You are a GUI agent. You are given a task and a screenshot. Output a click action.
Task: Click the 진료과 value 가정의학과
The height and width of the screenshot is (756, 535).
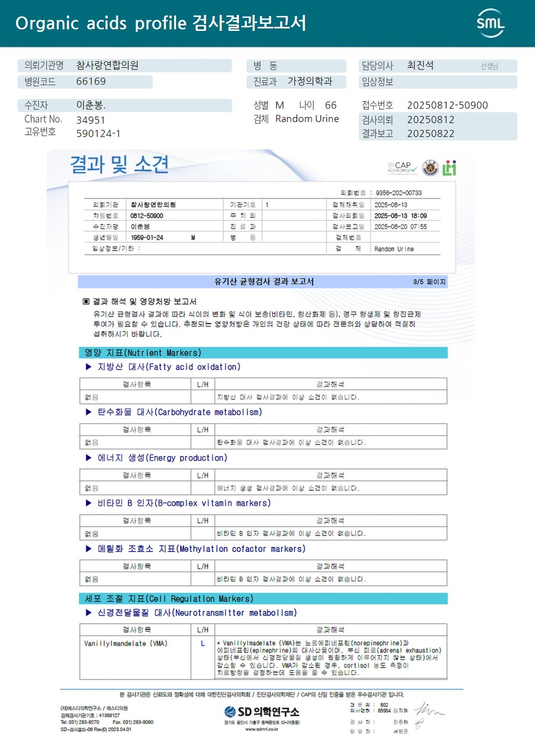[x=310, y=81]
